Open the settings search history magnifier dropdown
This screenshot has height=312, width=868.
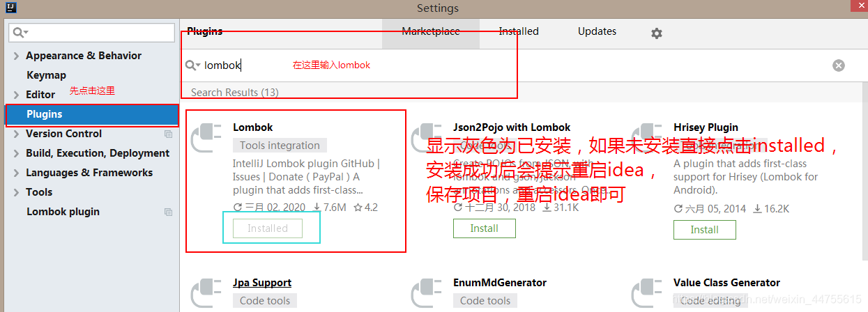tap(21, 32)
